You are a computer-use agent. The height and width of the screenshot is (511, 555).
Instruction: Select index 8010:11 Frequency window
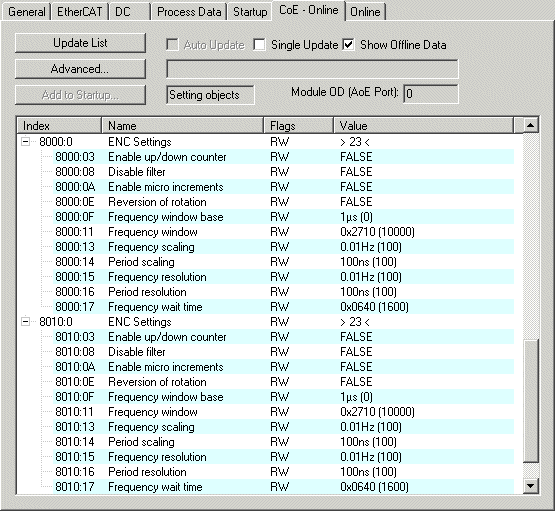click(x=265, y=412)
